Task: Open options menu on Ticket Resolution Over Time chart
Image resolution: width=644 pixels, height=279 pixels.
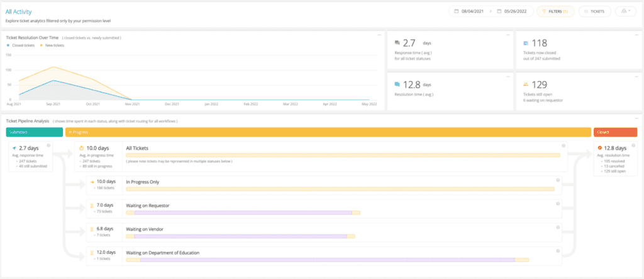Action: (x=379, y=35)
